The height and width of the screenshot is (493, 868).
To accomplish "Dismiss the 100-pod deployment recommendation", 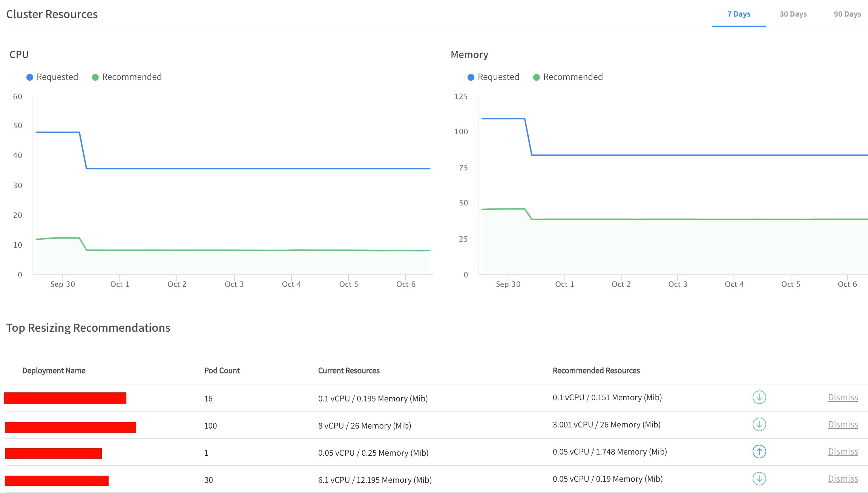I will tap(843, 424).
